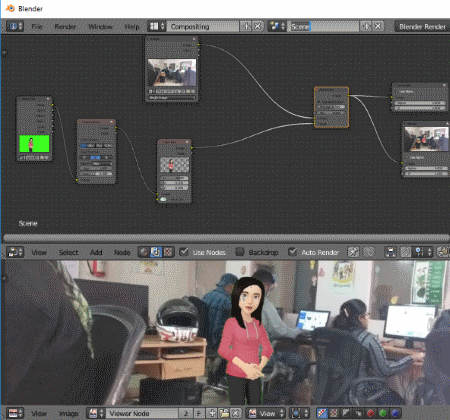Select the texture nodes tree icon

point(168,252)
